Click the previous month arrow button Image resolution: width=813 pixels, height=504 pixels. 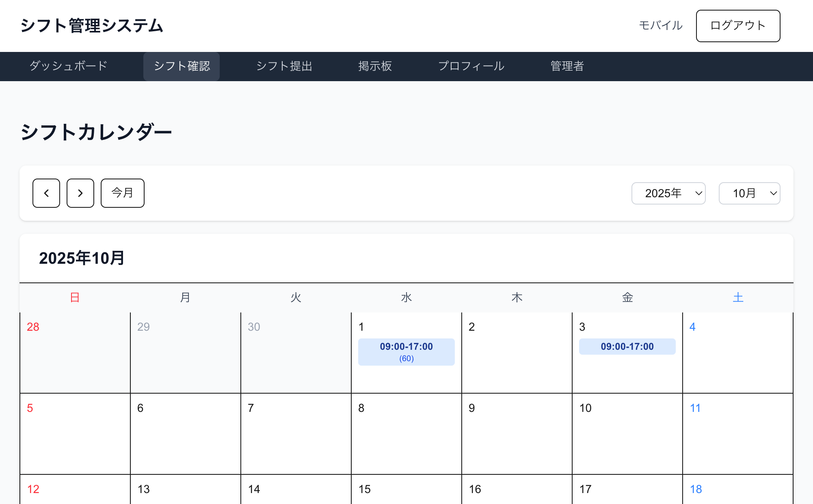[46, 193]
